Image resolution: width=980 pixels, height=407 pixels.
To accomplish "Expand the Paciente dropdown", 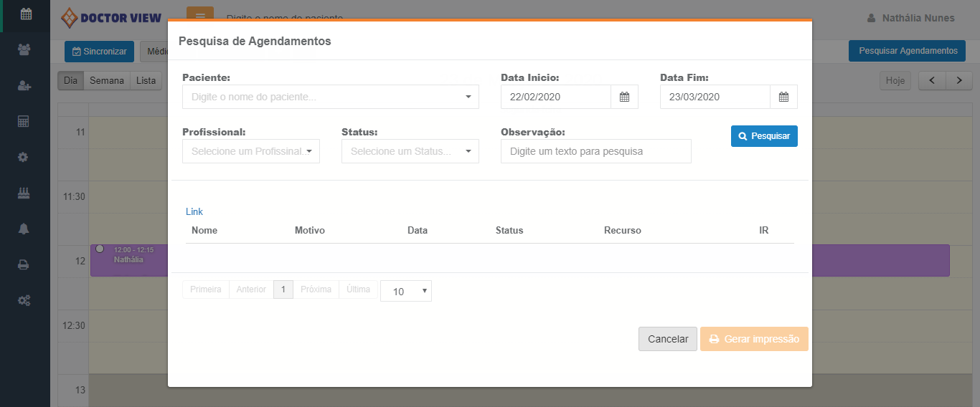I will point(330,97).
